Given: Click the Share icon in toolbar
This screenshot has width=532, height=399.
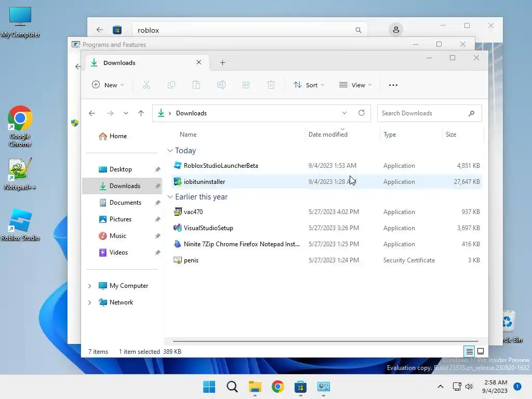Looking at the screenshot, I should 246,85.
